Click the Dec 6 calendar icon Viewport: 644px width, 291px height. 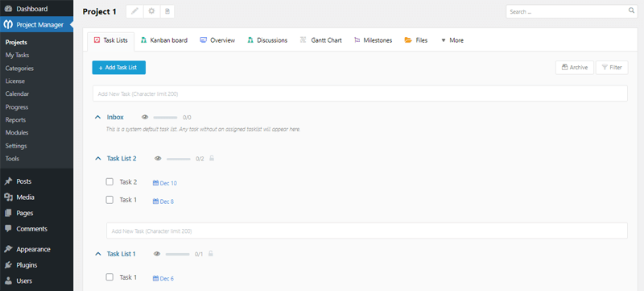(x=155, y=278)
